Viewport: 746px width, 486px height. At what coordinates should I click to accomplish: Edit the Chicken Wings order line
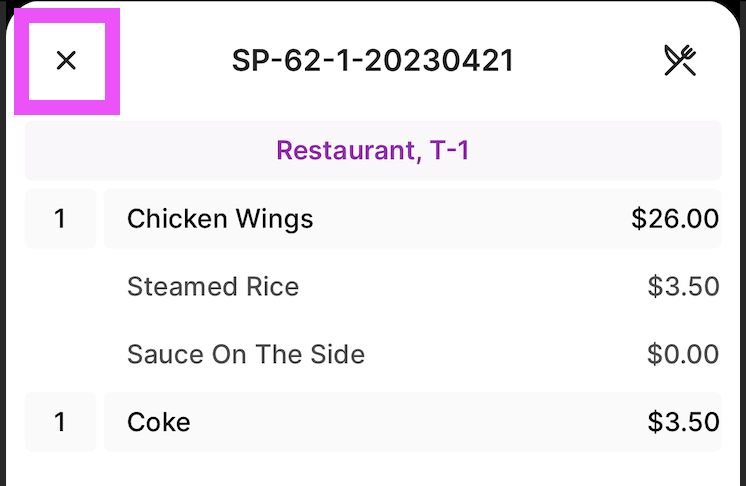[412, 218]
